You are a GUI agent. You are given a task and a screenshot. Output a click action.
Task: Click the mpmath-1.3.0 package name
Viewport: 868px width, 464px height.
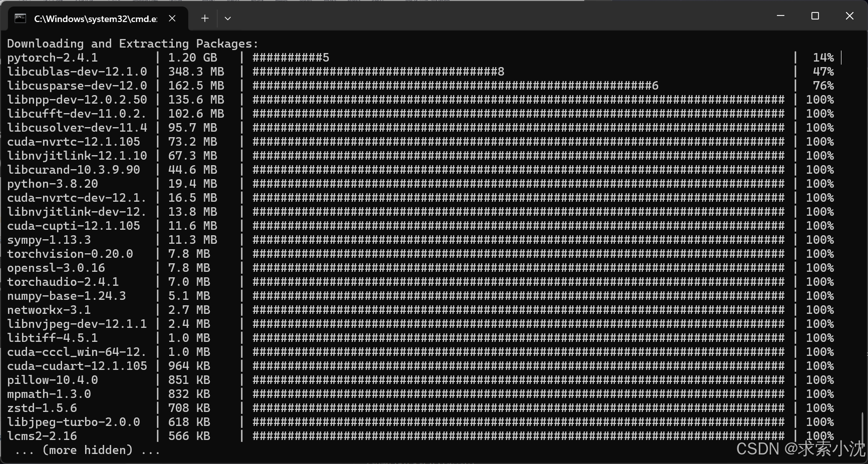pos(49,394)
